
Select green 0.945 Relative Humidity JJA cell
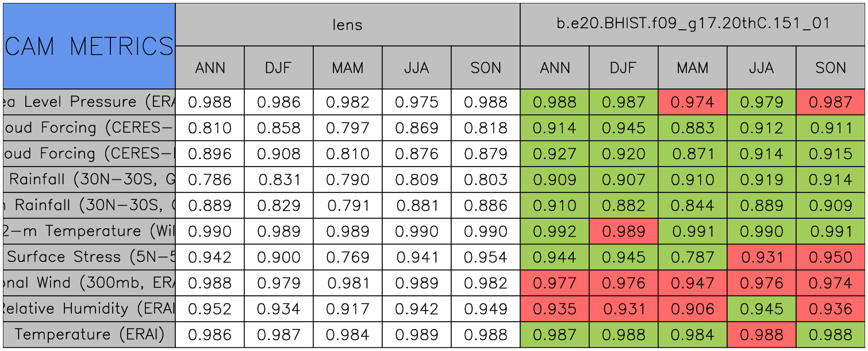point(761,309)
